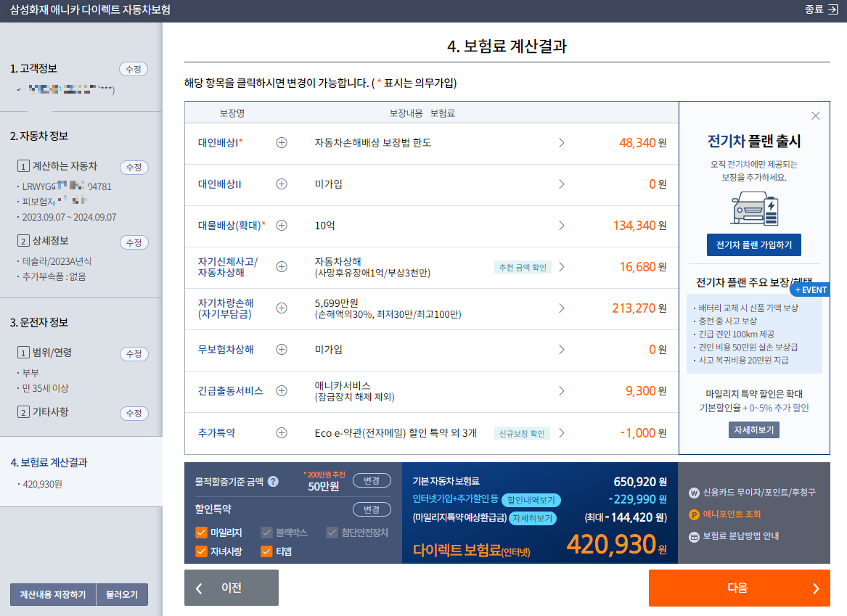The image size is (847, 616).
Task: Click the 이전 button
Action: click(x=232, y=588)
